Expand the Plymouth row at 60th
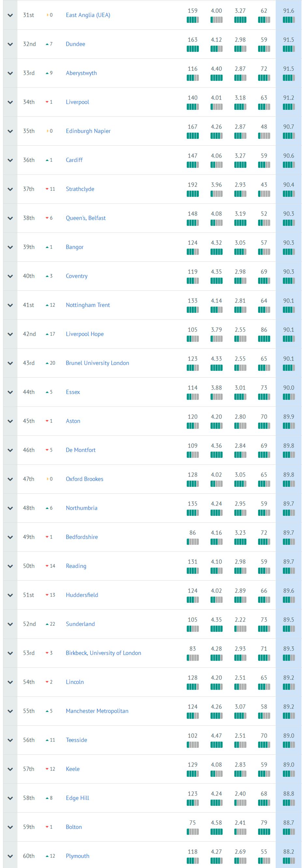 [x=10, y=856]
